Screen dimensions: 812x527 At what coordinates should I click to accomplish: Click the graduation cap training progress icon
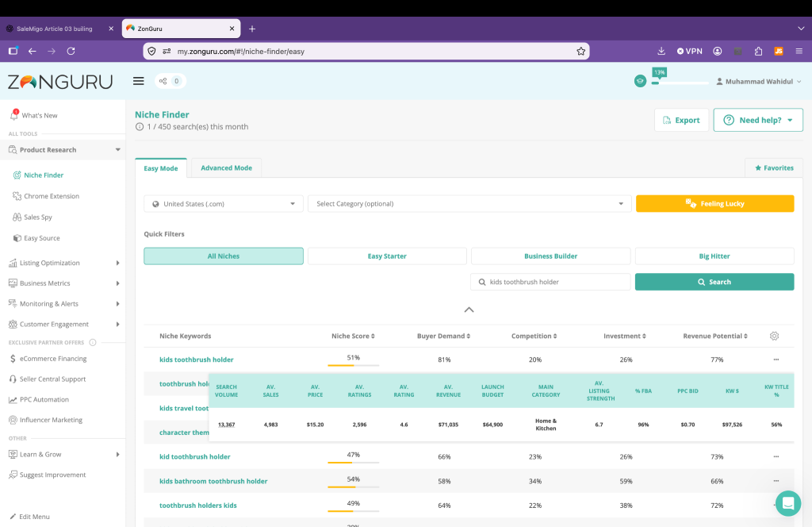click(640, 82)
